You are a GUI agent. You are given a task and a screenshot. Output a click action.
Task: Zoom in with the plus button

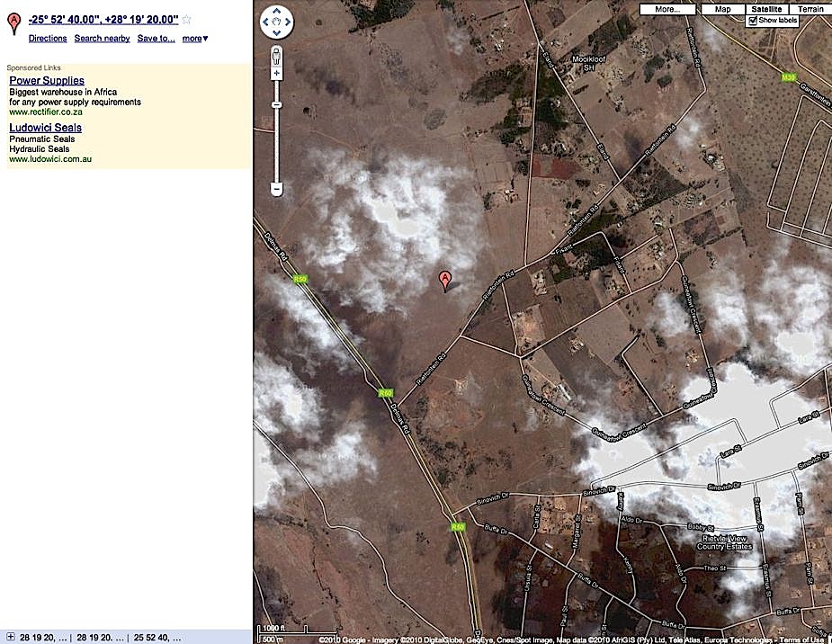pyautogui.click(x=277, y=73)
